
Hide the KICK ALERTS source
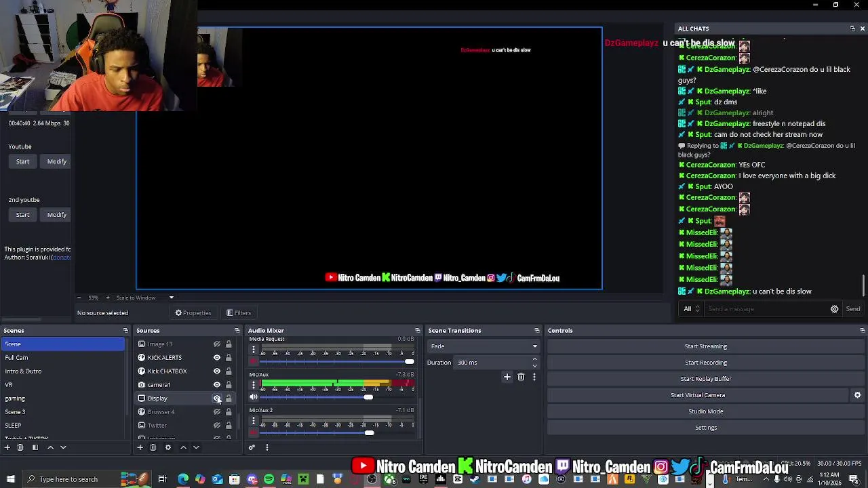(x=217, y=358)
